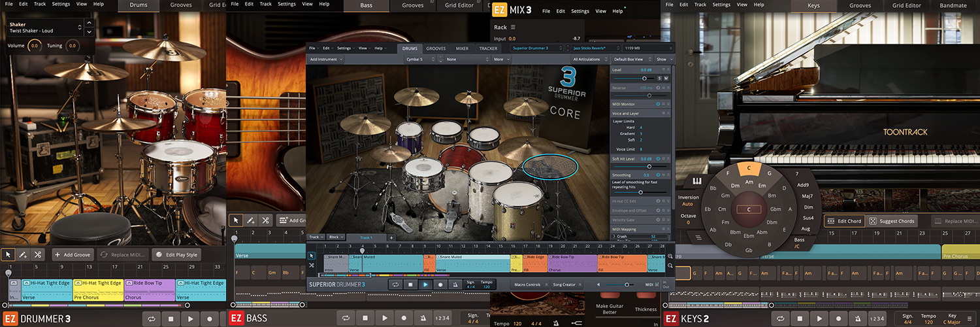Enable loop in Superior Drummer 3 transport
This screenshot has height=327, width=980.
(395, 284)
